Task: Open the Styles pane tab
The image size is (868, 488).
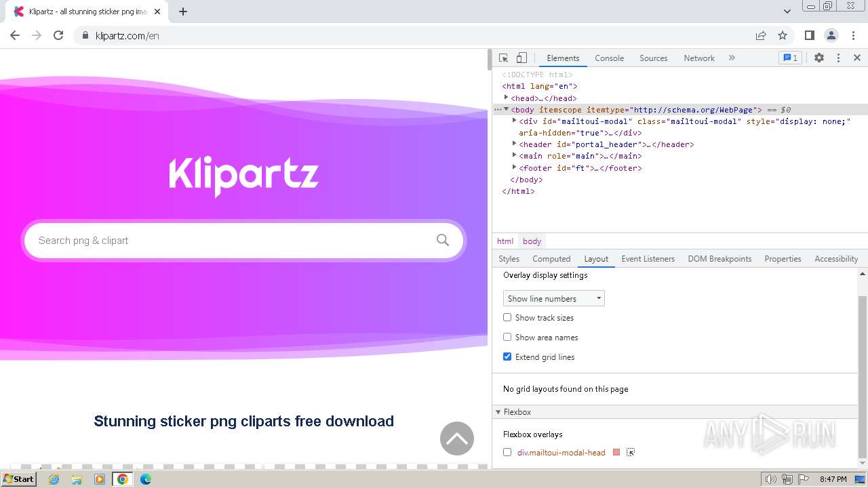Action: pos(509,259)
